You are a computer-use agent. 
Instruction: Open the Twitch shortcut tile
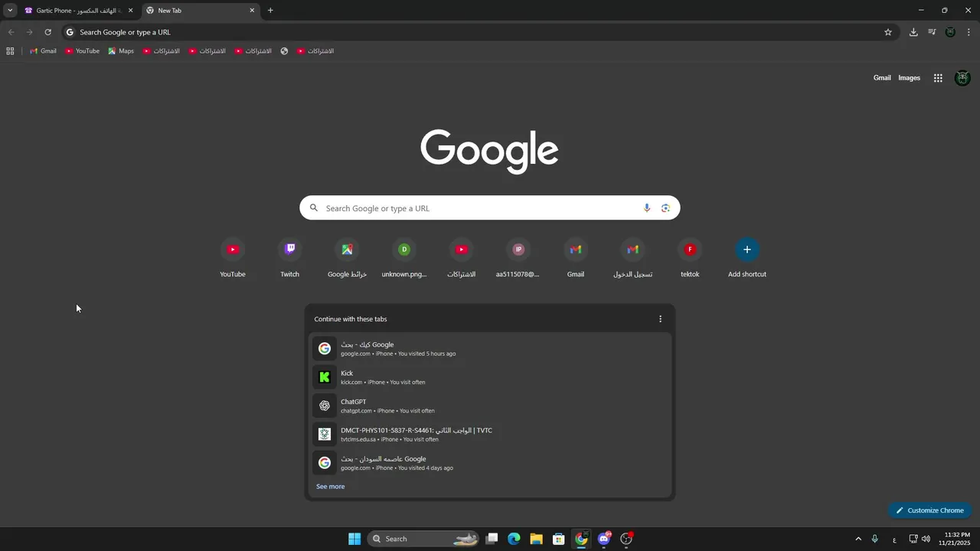coord(289,259)
